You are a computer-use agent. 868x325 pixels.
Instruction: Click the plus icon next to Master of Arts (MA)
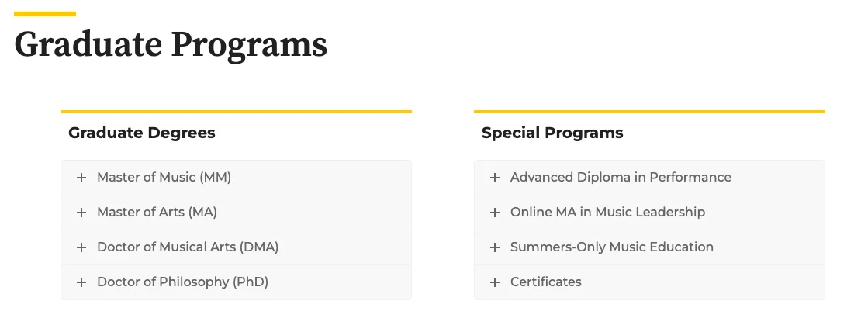pos(81,213)
